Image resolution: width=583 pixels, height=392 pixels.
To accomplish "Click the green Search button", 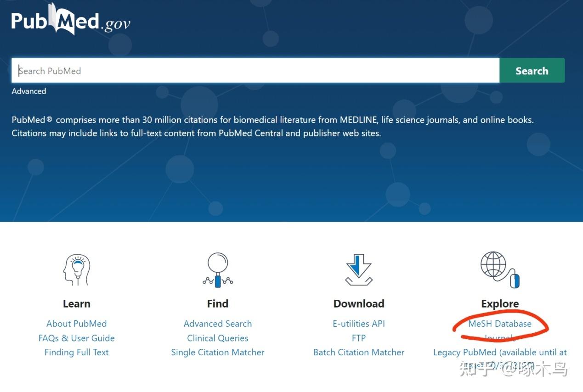I will tap(532, 71).
